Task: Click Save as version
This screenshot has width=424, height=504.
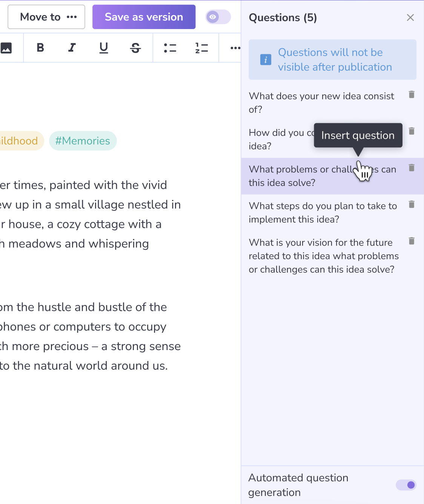Action: pyautogui.click(x=144, y=17)
